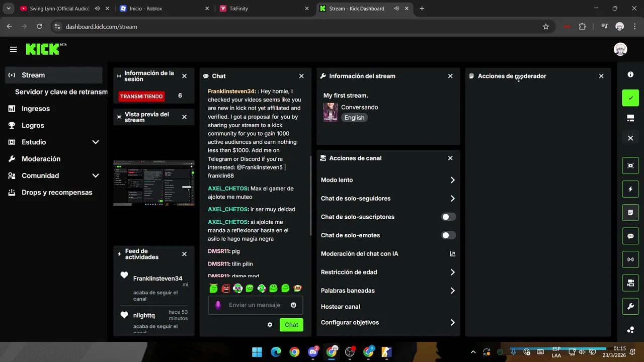
Task: Open Modo lento options
Action: 388,180
